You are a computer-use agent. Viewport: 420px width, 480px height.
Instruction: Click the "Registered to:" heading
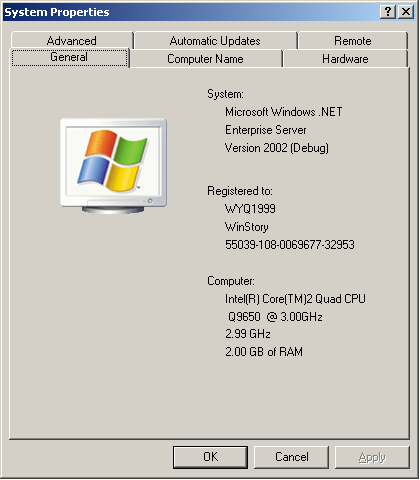(240, 191)
